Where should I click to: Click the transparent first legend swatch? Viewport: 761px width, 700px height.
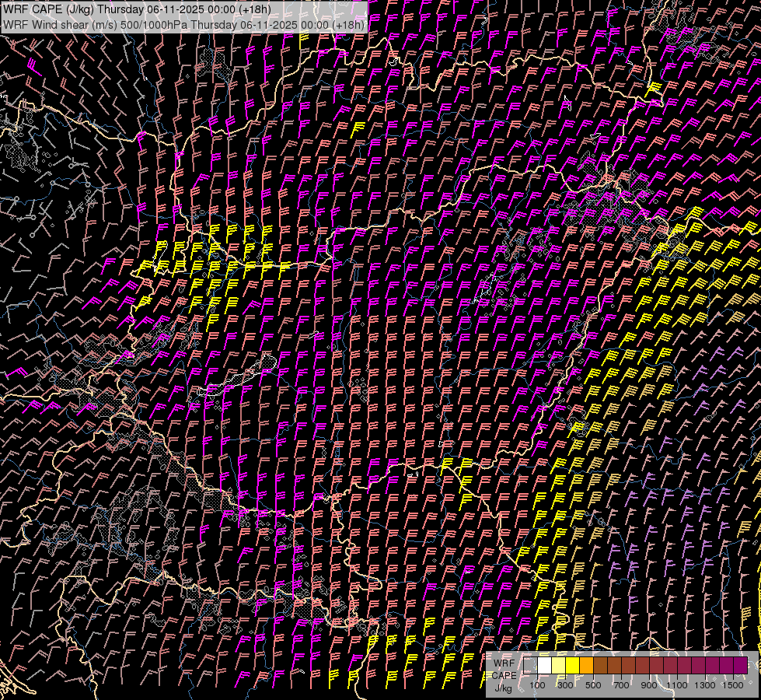pos(530,665)
